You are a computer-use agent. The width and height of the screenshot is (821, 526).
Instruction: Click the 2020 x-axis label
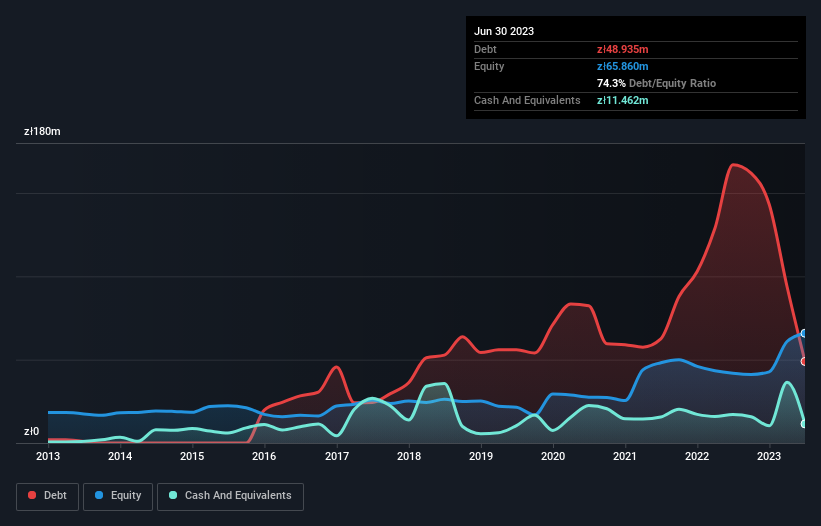tap(553, 456)
